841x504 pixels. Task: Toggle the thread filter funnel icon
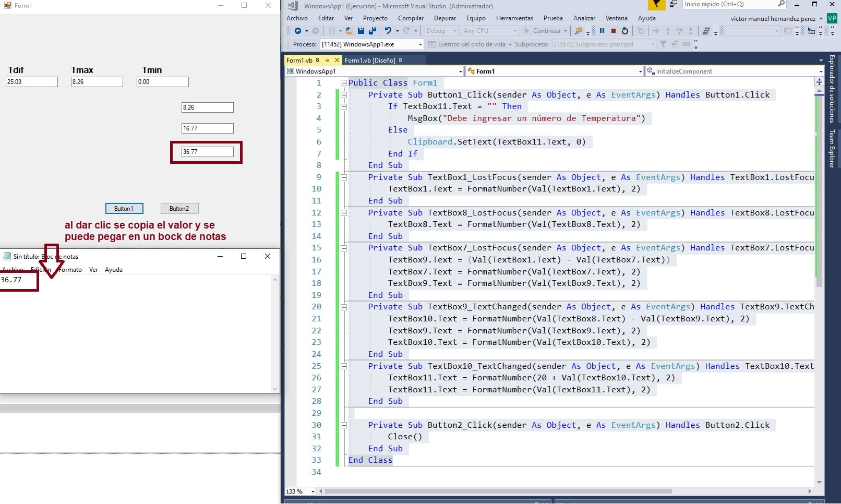[x=664, y=44]
